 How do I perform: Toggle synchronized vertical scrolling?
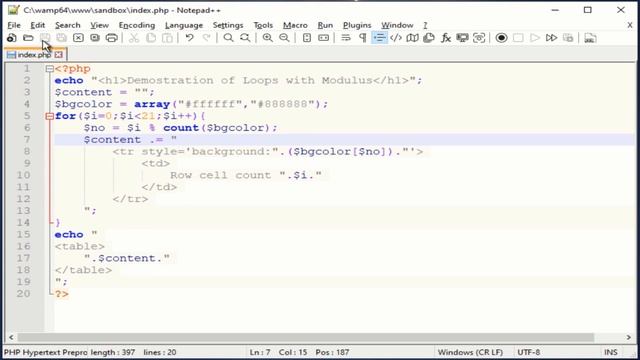[307, 38]
